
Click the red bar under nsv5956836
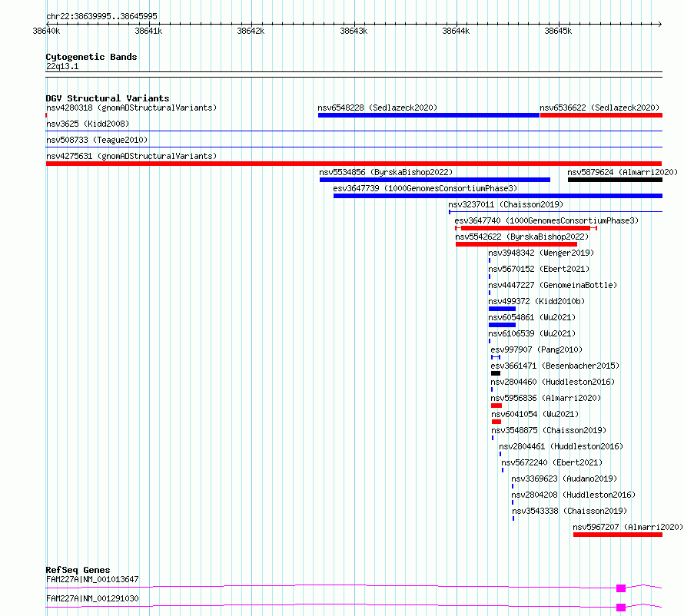point(496,406)
